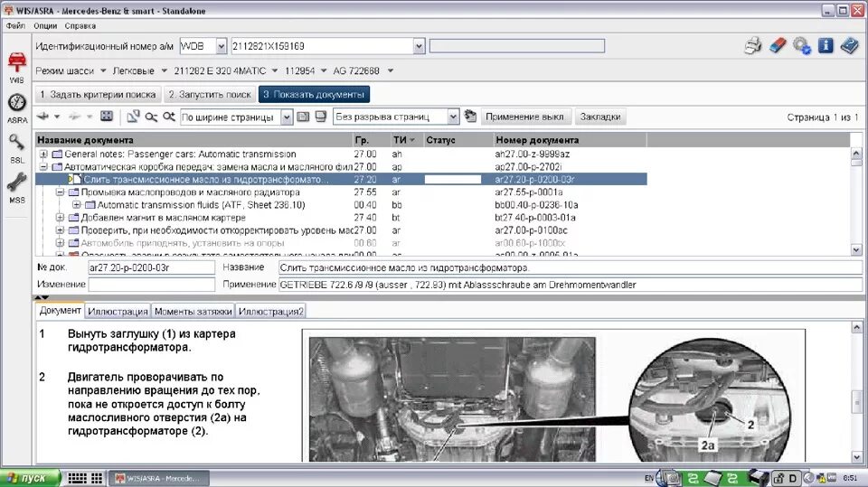Open the Опции menu
This screenshot has height=487, width=868.
(x=45, y=25)
